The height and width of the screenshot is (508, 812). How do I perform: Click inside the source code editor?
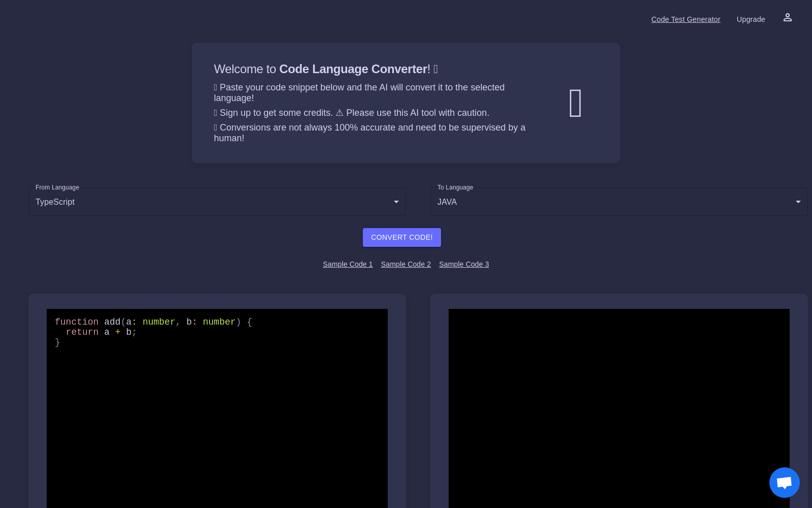coord(217,408)
